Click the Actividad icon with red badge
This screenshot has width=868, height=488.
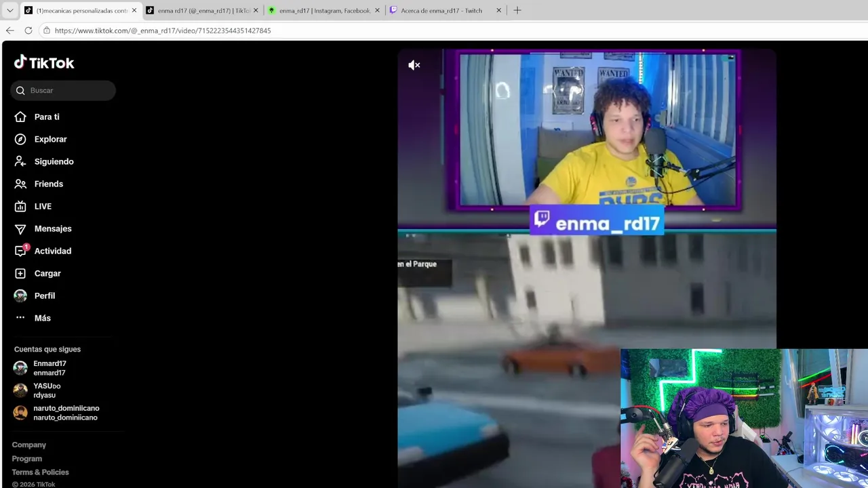click(x=21, y=250)
